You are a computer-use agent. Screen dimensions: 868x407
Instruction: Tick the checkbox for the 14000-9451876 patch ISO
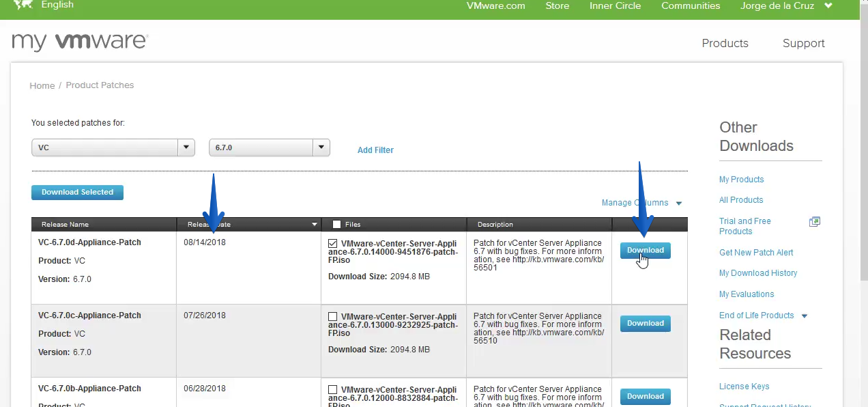pyautogui.click(x=332, y=243)
